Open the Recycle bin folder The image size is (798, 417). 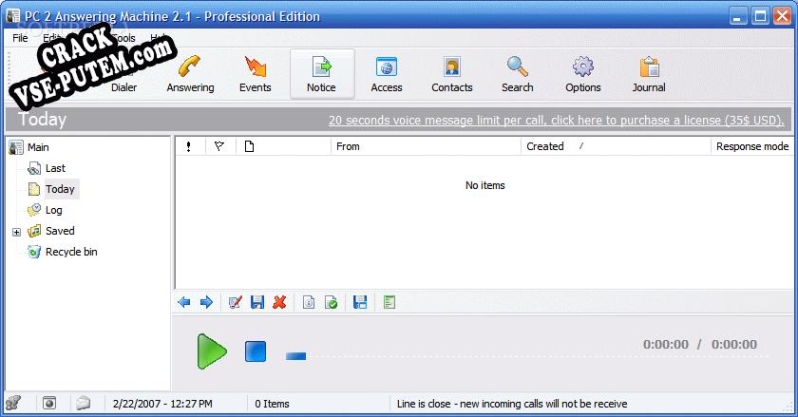pyautogui.click(x=71, y=252)
